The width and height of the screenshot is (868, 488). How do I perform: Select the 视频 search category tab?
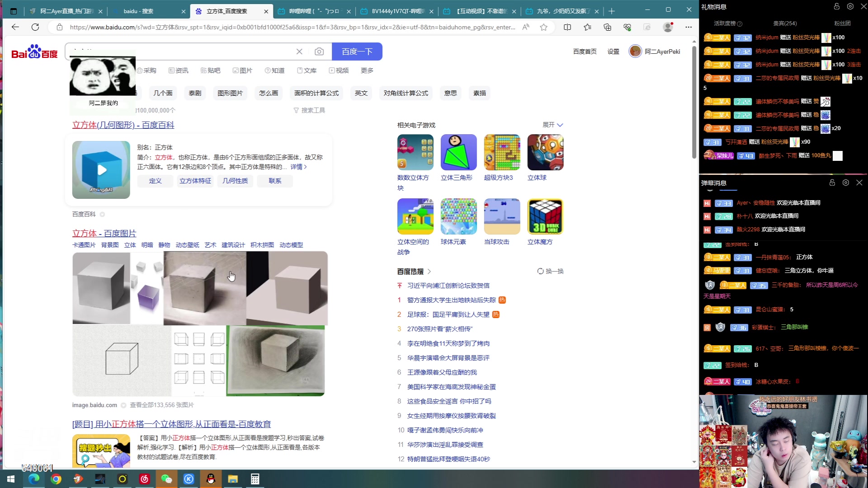click(x=339, y=70)
